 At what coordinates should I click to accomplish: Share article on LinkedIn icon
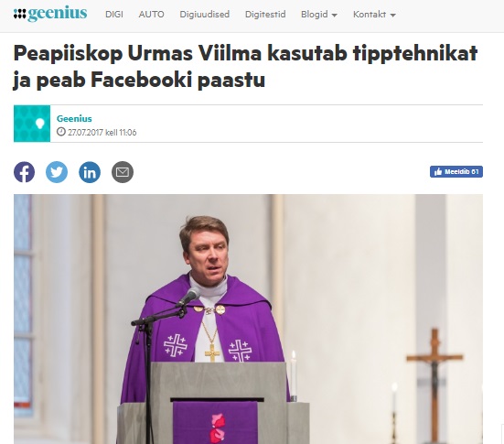(90, 172)
